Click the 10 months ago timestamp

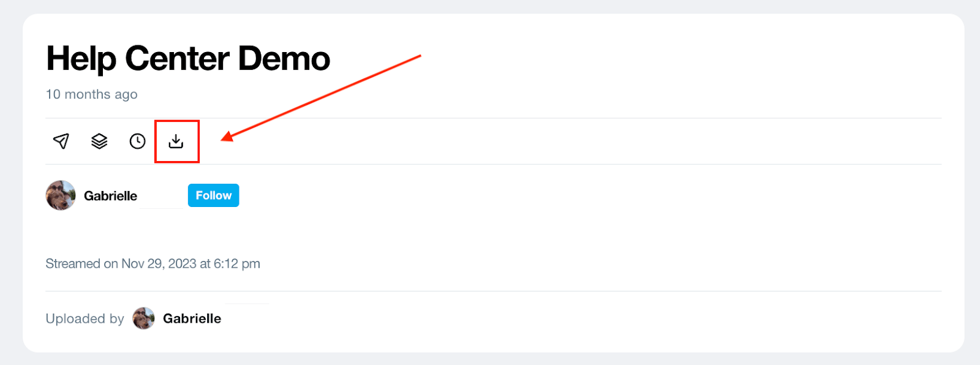(91, 94)
